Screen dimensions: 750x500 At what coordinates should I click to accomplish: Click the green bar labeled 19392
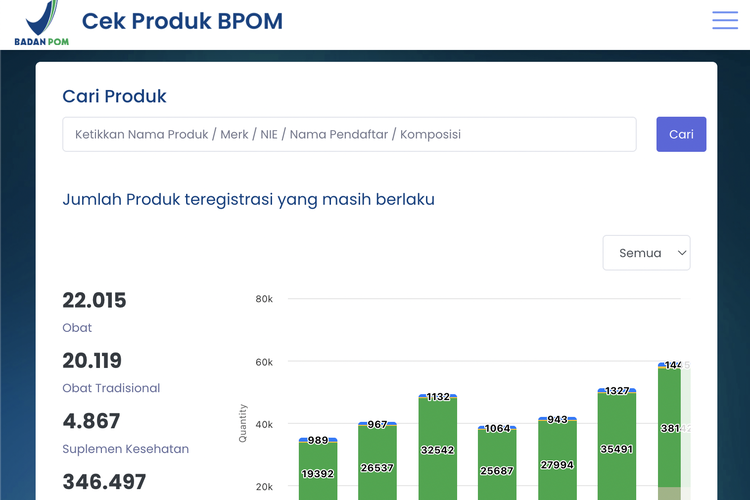(318, 471)
